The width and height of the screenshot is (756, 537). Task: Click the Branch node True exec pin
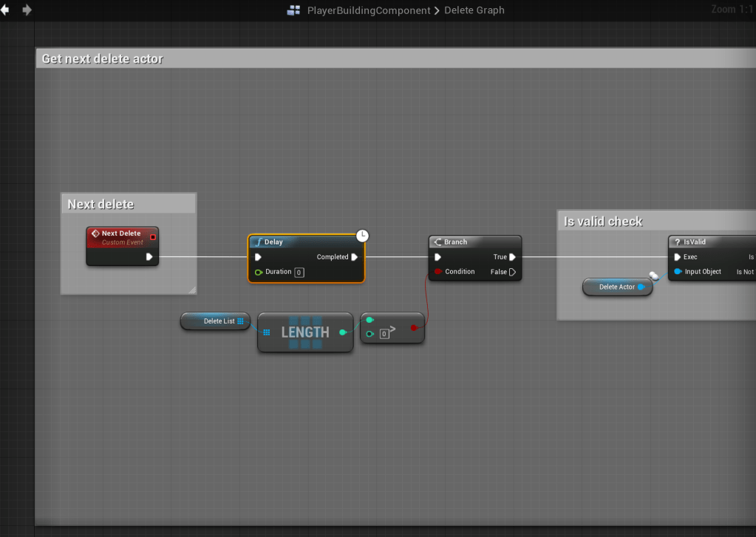point(513,257)
